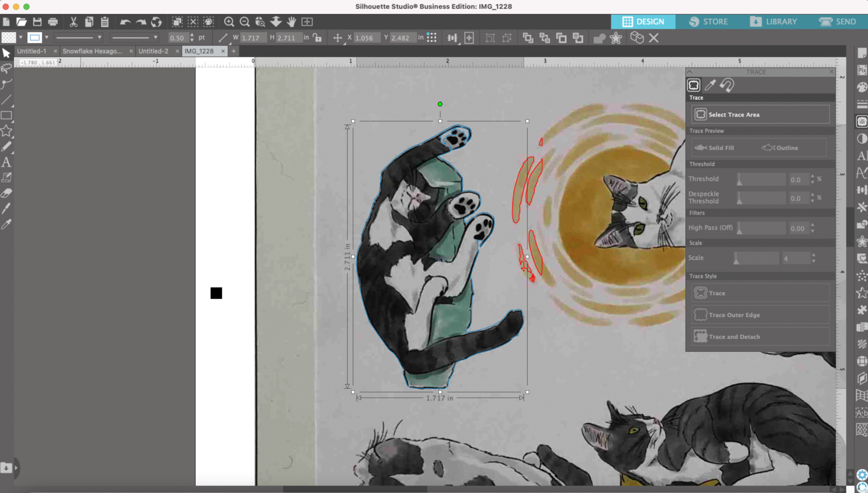The image size is (868, 493).
Task: Click the Trace panel icon in right sidebar
Action: click(x=862, y=121)
